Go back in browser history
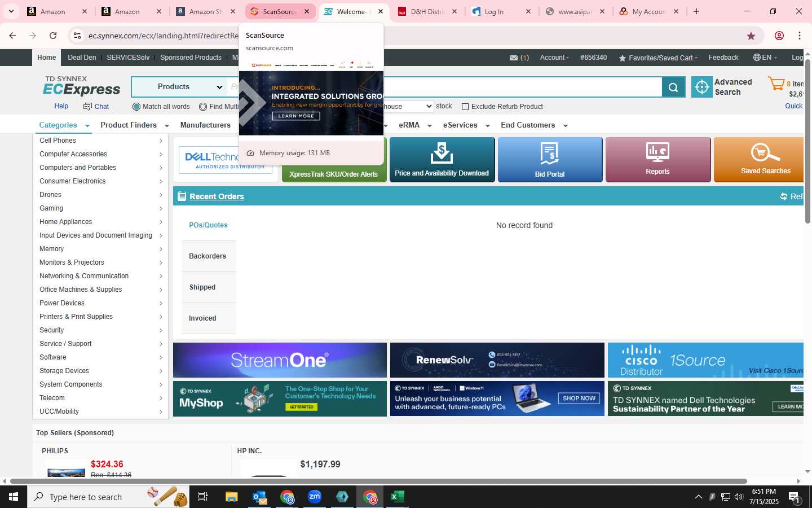The image size is (812, 508). point(12,36)
